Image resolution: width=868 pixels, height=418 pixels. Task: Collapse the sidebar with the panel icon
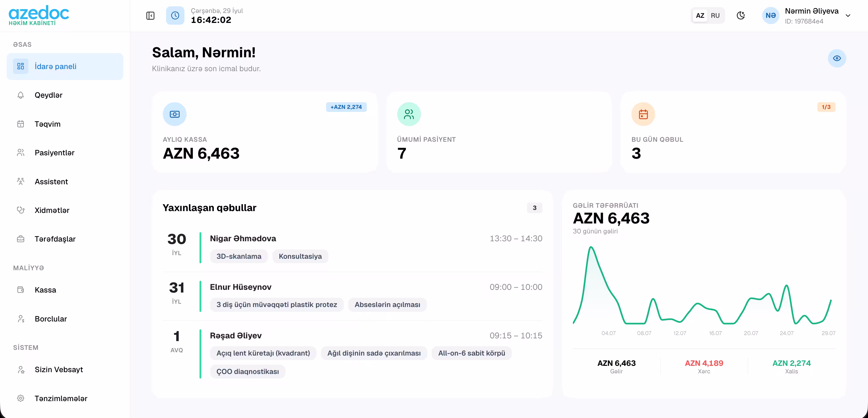(150, 15)
